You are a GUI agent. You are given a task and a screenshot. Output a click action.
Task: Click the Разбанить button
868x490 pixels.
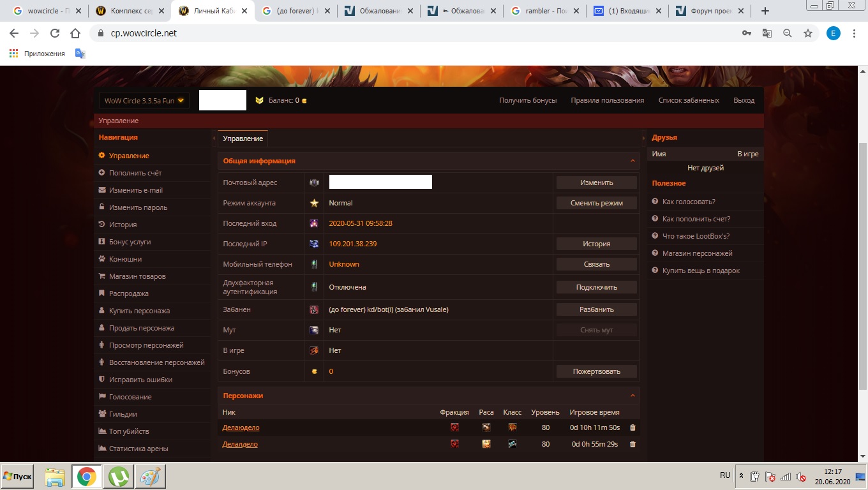click(596, 309)
